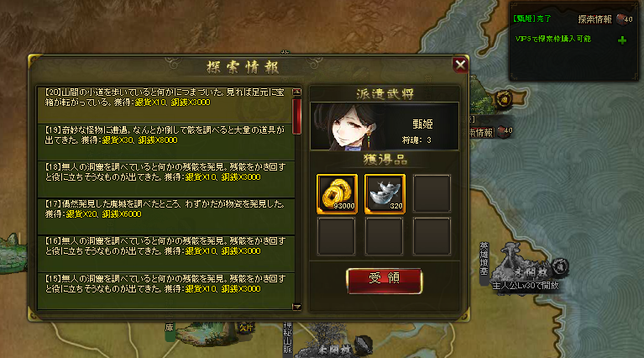This screenshot has width=644, height=358.
Task: Click the 神秘山脈 map label at bottom
Action: pos(287,338)
